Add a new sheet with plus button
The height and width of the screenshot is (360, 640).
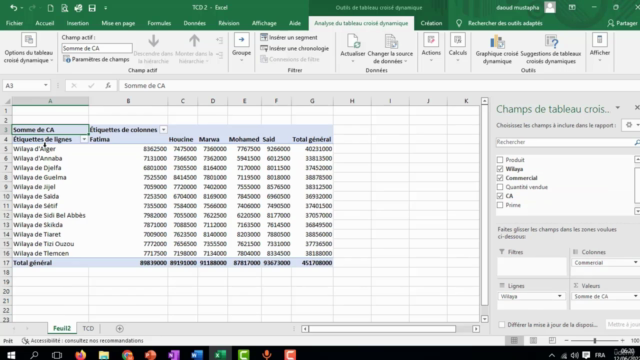pyautogui.click(x=120, y=329)
